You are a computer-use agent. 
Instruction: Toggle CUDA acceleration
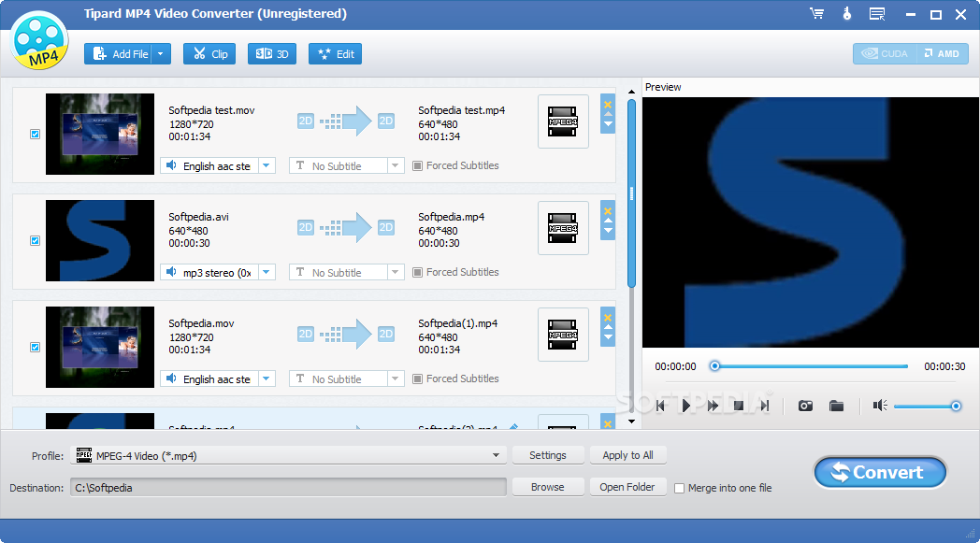coord(885,53)
